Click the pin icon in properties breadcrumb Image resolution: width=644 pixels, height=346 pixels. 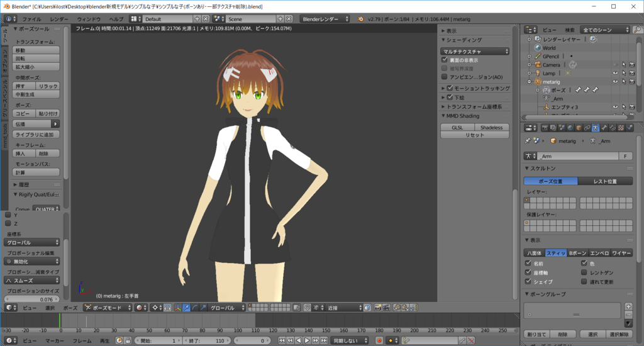528,140
